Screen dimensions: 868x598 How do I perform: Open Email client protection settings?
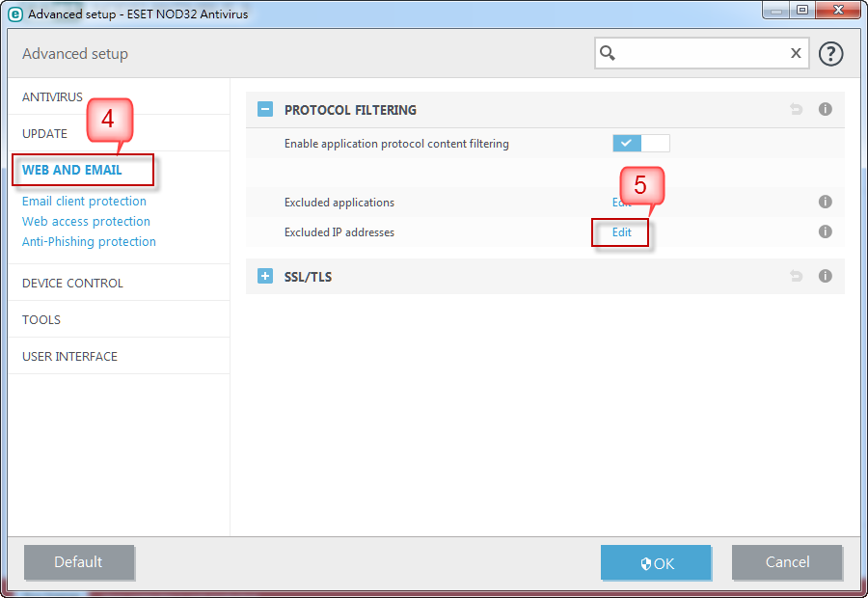pyautogui.click(x=84, y=201)
